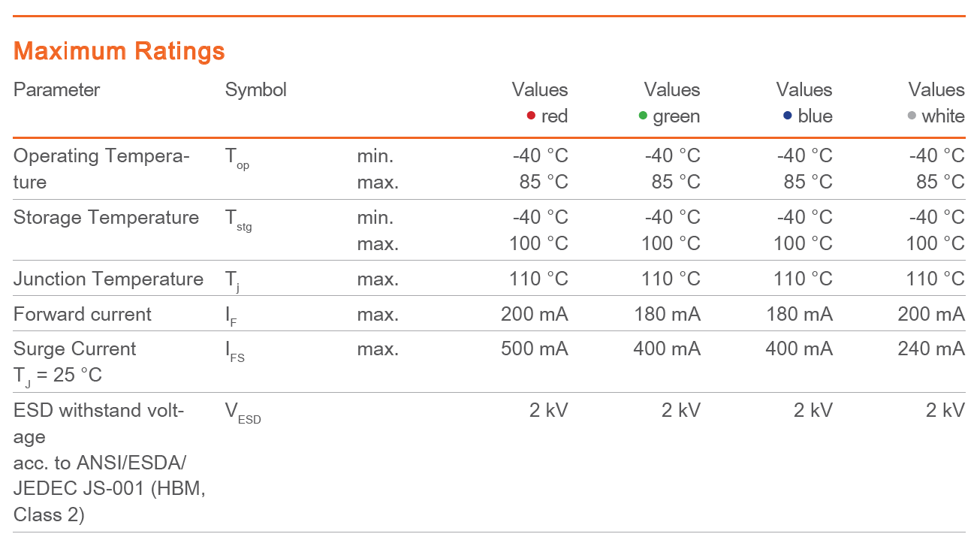The height and width of the screenshot is (540, 980).
Task: Click the blue color dot
Action: 788,116
